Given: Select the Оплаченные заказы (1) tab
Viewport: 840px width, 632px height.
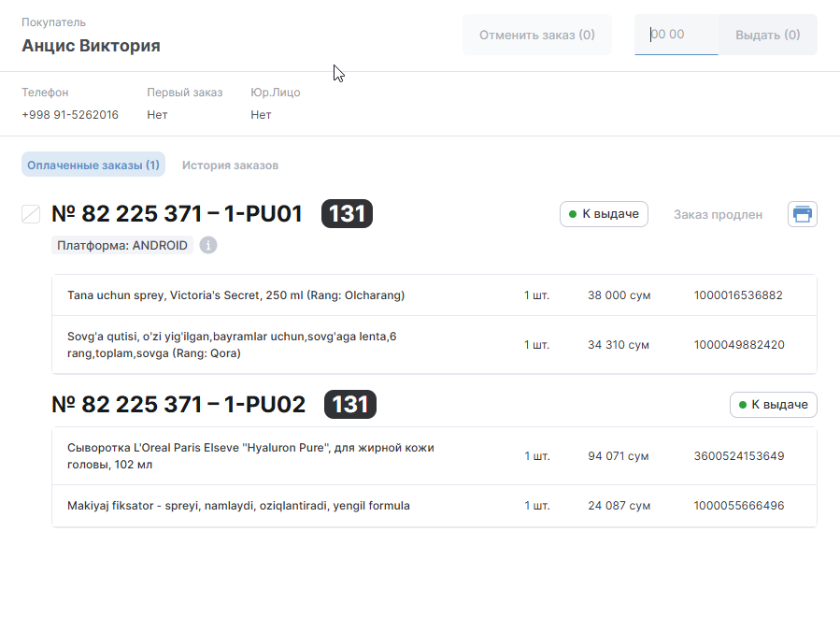Looking at the screenshot, I should click(93, 165).
